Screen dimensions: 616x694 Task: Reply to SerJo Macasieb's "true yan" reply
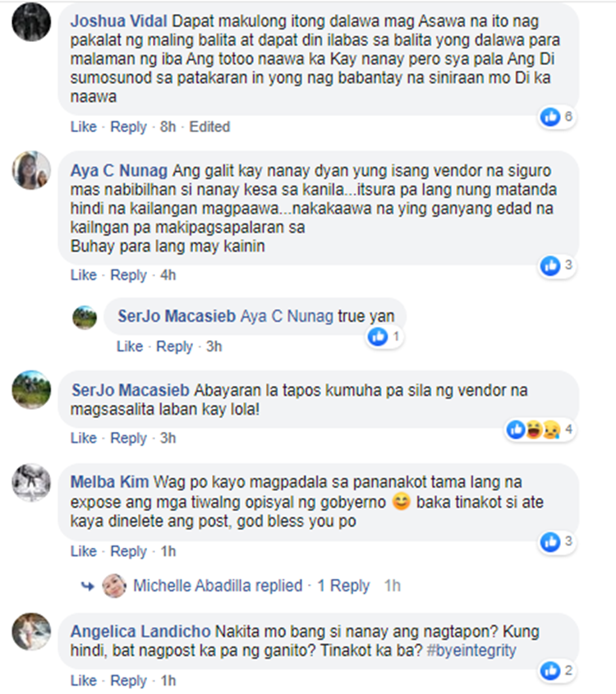click(174, 346)
